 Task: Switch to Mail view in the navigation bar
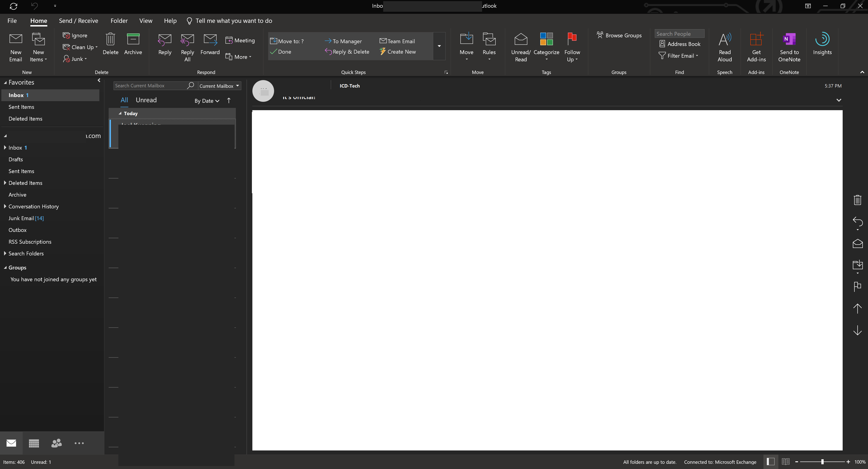(x=11, y=443)
